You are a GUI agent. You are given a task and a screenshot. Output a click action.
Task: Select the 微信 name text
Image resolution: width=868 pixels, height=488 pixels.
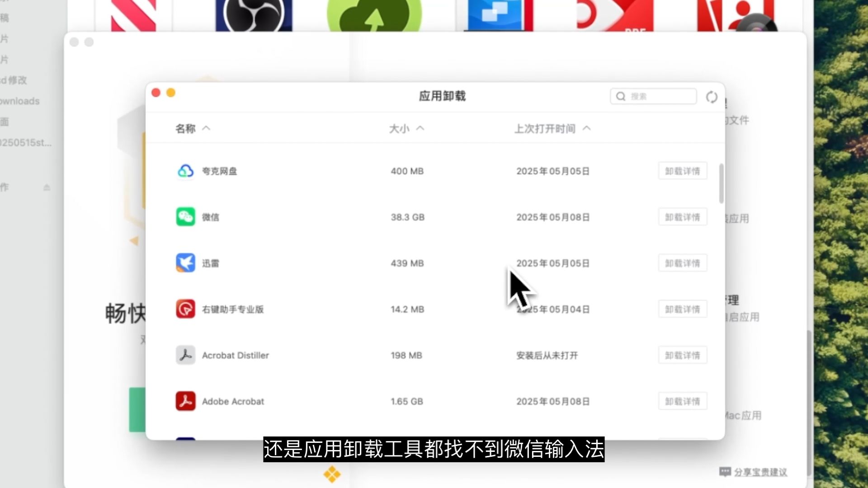point(211,217)
